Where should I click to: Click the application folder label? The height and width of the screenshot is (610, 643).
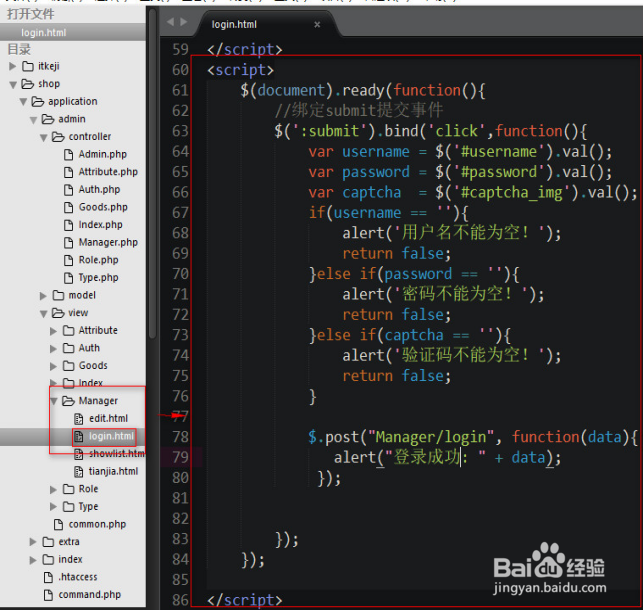[73, 101]
